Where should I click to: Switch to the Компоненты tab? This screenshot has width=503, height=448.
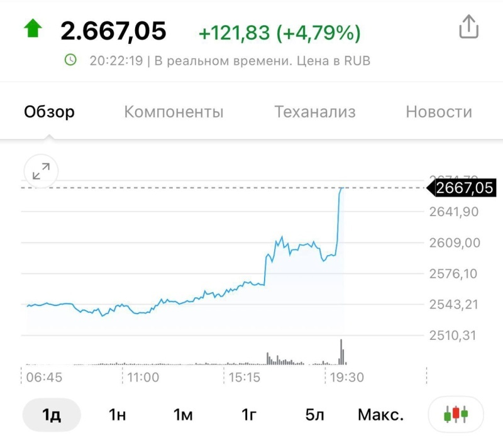tap(174, 111)
